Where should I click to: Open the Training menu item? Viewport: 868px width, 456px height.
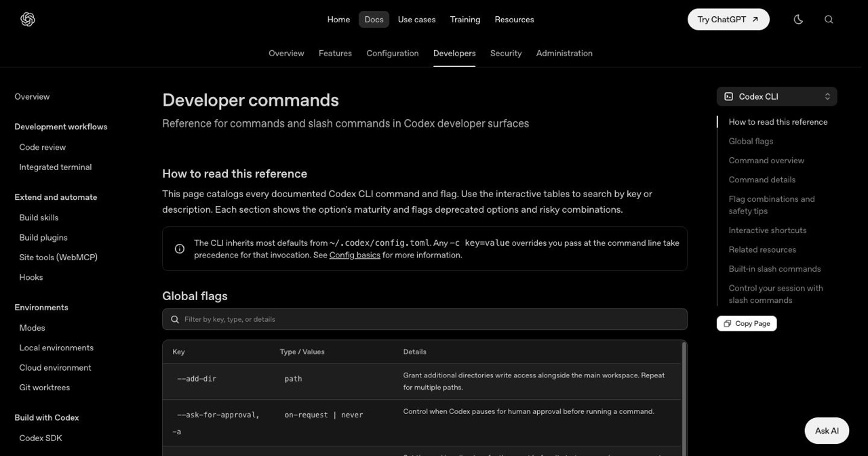pos(465,20)
